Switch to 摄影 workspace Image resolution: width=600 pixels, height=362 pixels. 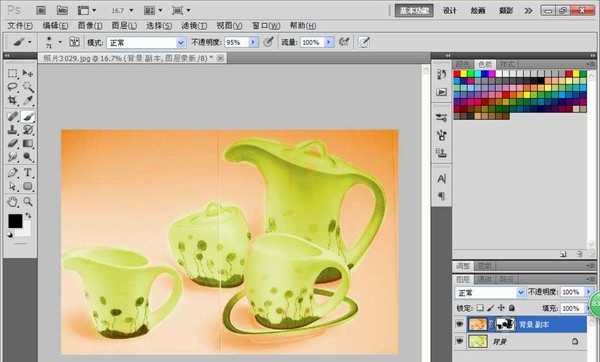(506, 11)
